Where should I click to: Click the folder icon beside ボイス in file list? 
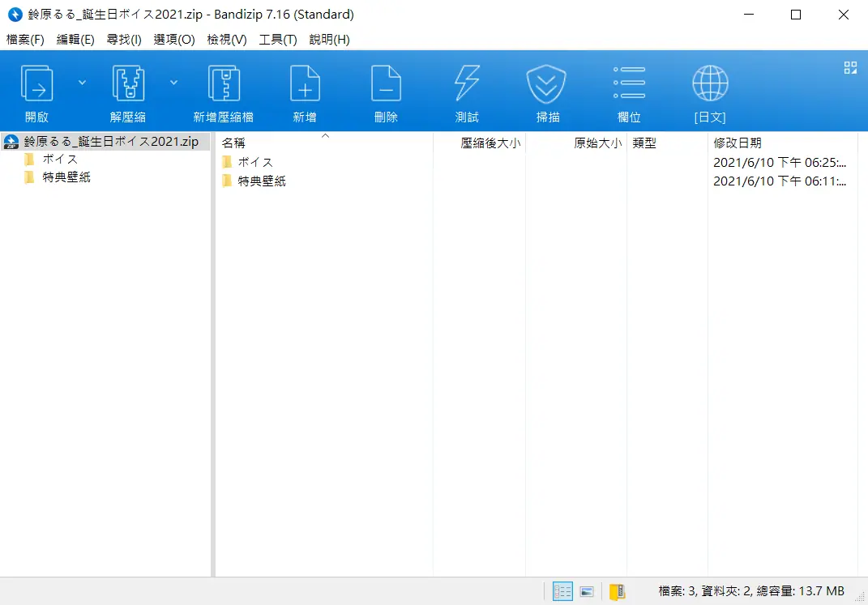click(227, 162)
